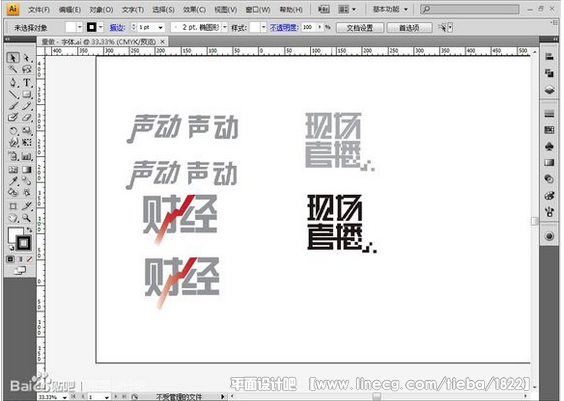Select the Rotate tool
This screenshot has height=401, width=564.
[13, 131]
